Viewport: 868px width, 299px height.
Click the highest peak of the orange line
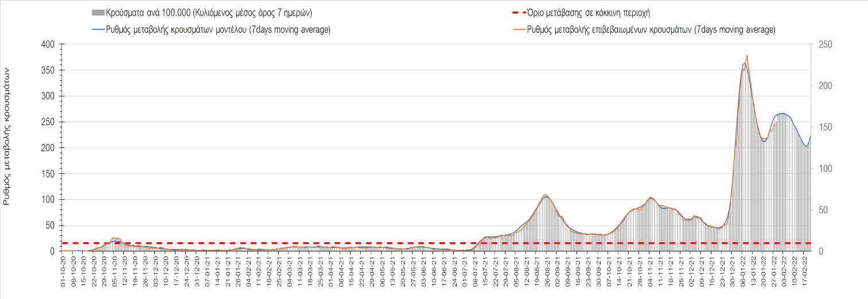746,55
